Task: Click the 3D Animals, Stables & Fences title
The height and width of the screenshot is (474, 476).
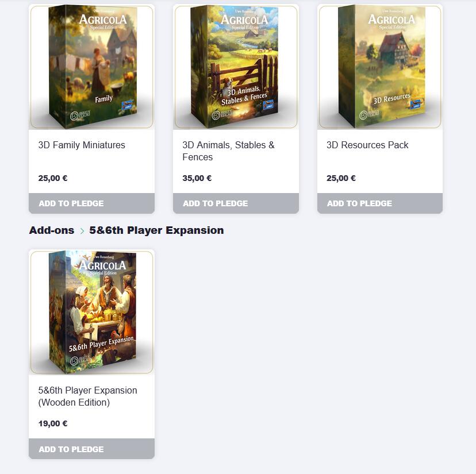Action: 228,151
